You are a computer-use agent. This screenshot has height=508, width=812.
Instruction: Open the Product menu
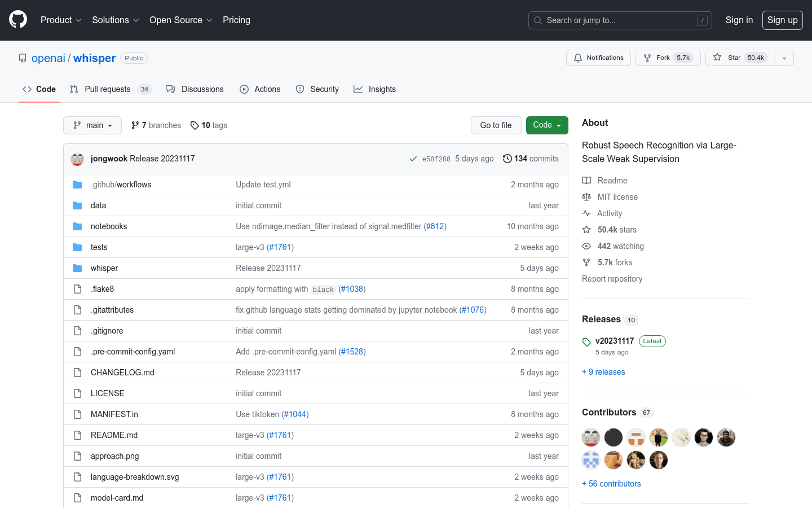(61, 20)
